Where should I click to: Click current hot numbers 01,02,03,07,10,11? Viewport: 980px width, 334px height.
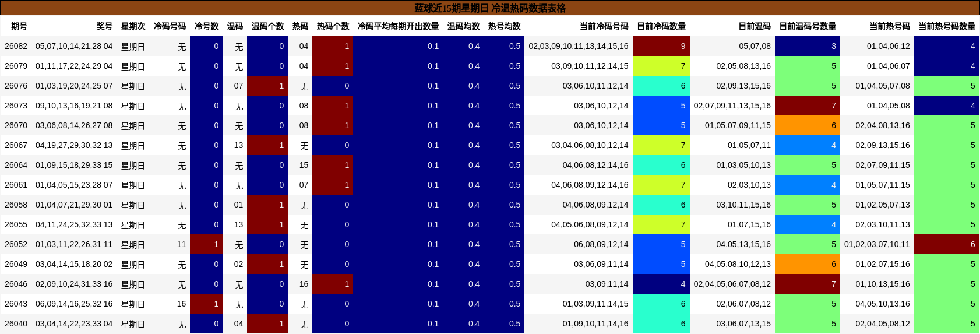[x=877, y=244]
